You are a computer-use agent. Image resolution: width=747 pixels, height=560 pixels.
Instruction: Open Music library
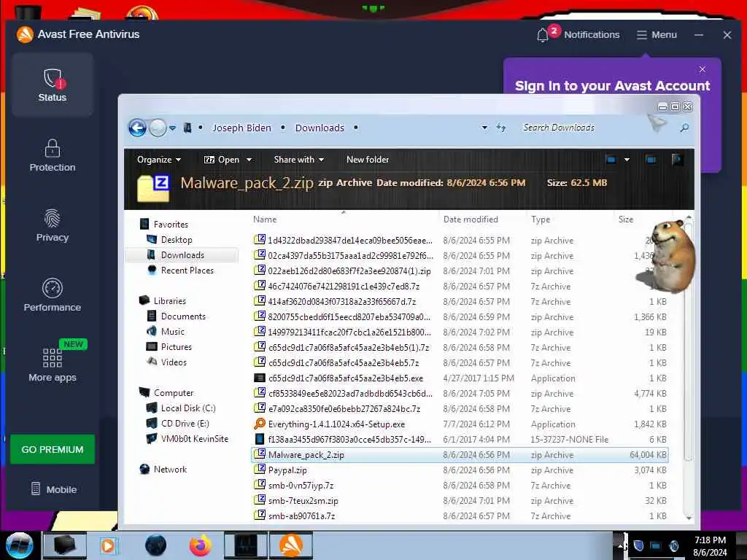pos(166,332)
